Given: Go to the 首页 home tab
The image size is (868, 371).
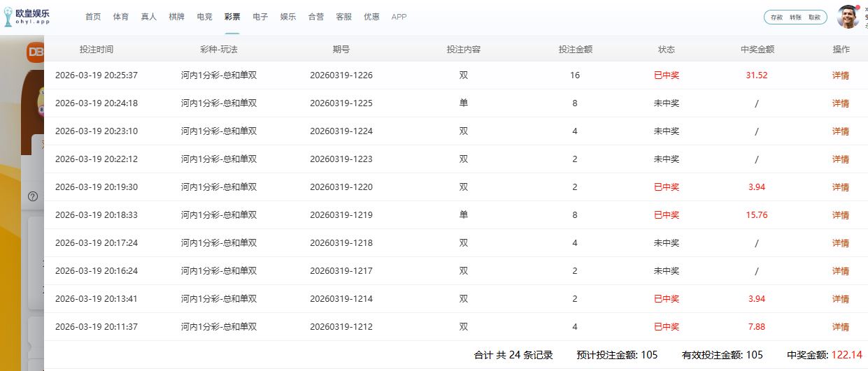Looking at the screenshot, I should tap(93, 17).
